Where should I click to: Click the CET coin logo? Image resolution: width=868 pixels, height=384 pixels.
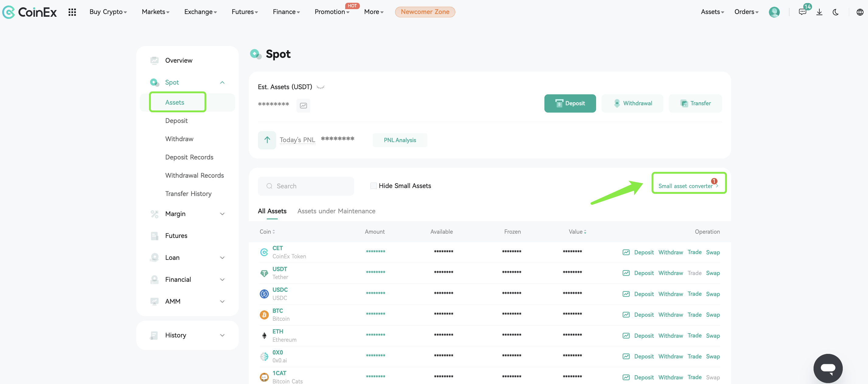coord(264,252)
